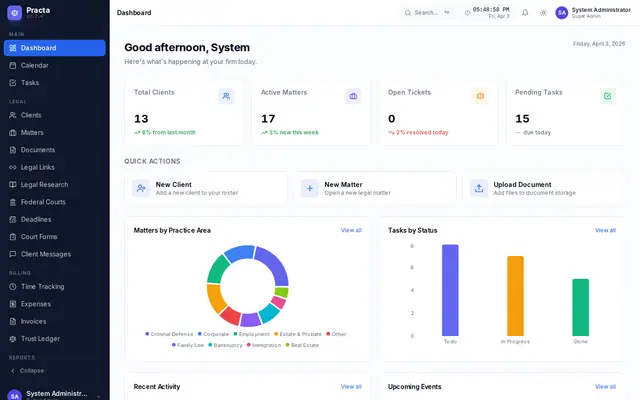Click the New Matter plus icon
This screenshot has width=640, height=400.
310,188
